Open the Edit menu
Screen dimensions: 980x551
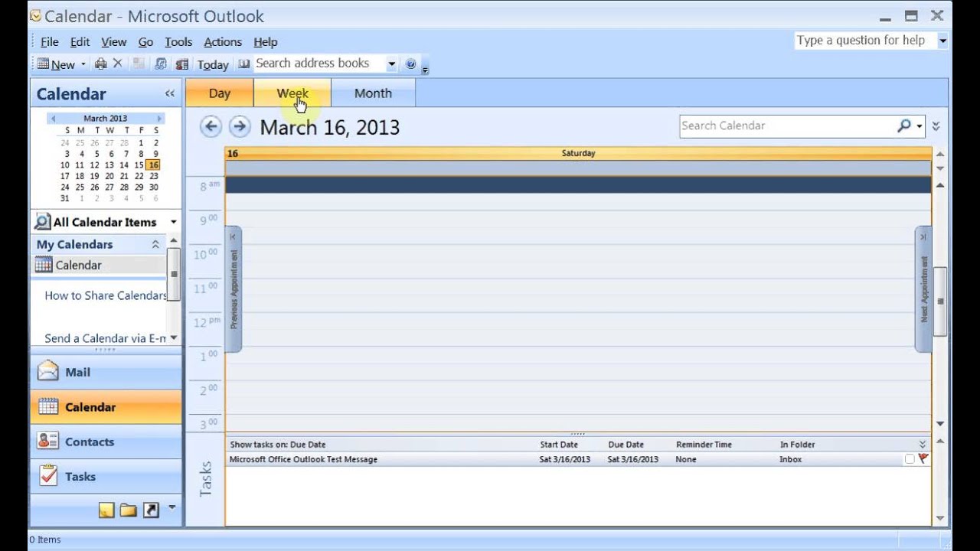tap(80, 42)
